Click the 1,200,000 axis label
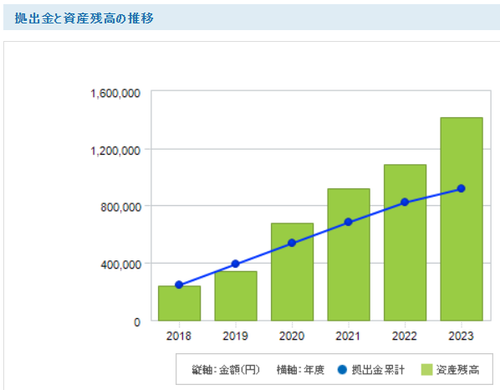 coord(115,151)
